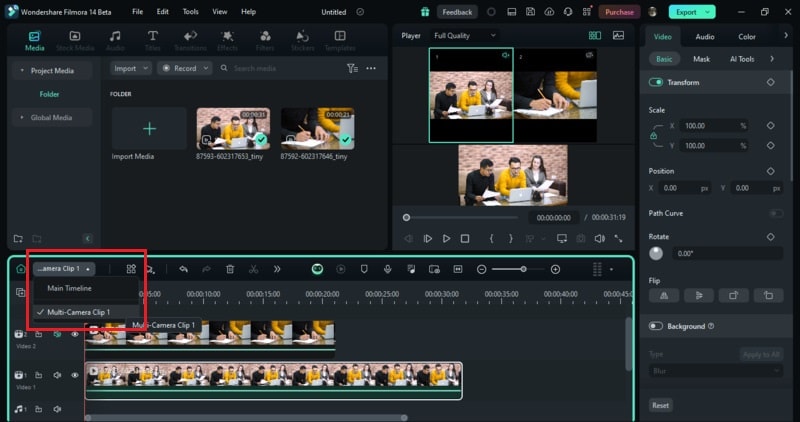The height and width of the screenshot is (422, 800).
Task: Click the player Stop button
Action: coord(465,239)
